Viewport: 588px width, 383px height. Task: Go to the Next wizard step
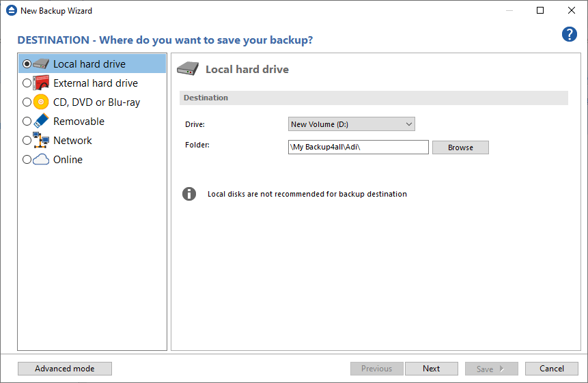tap(431, 369)
